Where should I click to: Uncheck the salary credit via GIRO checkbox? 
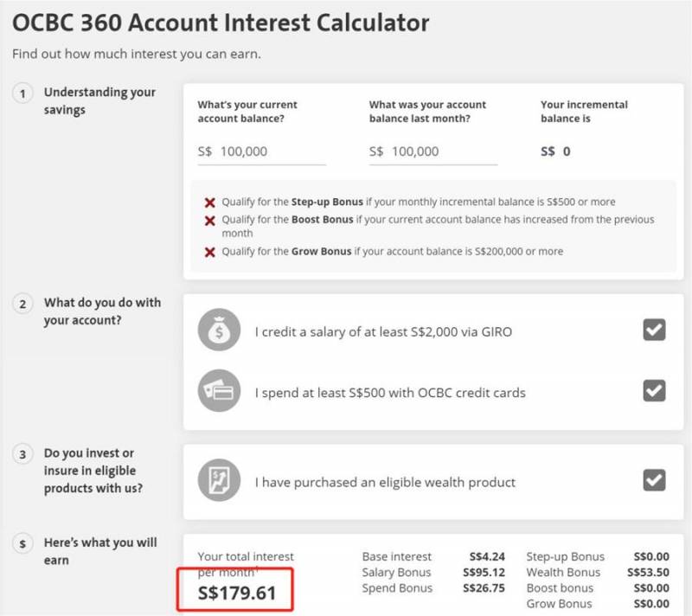coord(654,330)
